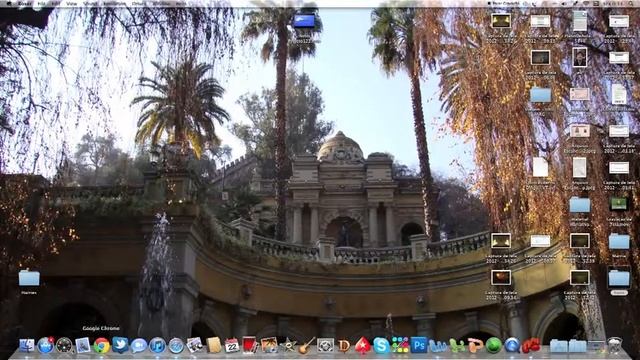
Task: Open the green sphere app icon
Action: (x=493, y=346)
